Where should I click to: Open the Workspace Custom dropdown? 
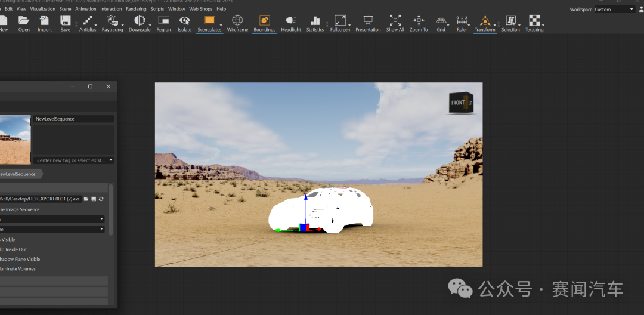(614, 10)
